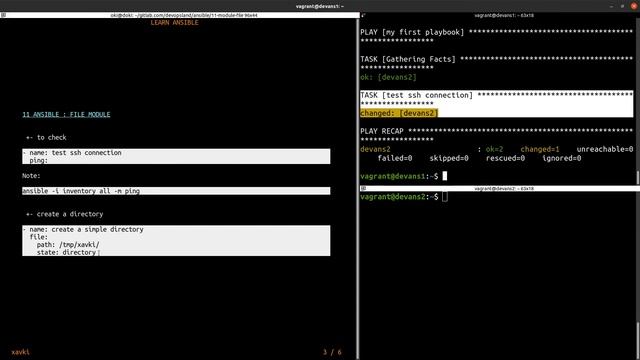Click '- name: create a simple directory' line
Viewport: 640px width, 360px height.
(x=83, y=229)
